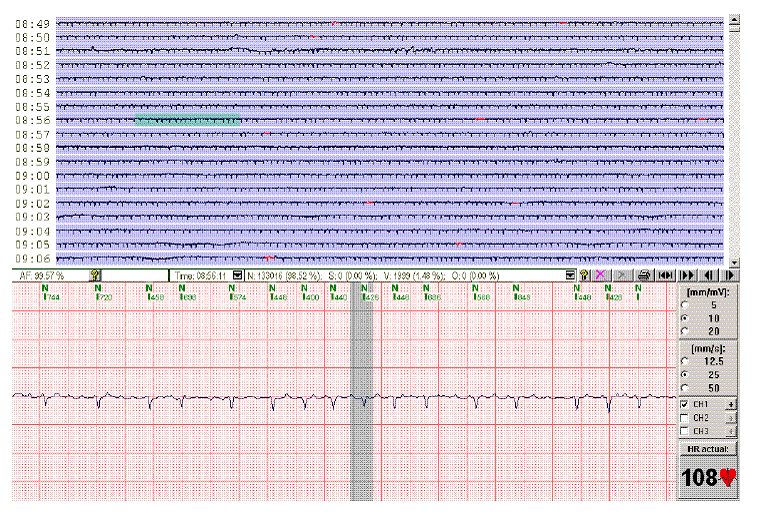Viewport: 763px width, 523px height.
Task: Enable the CH2 channel checkbox
Action: pyautogui.click(x=684, y=417)
